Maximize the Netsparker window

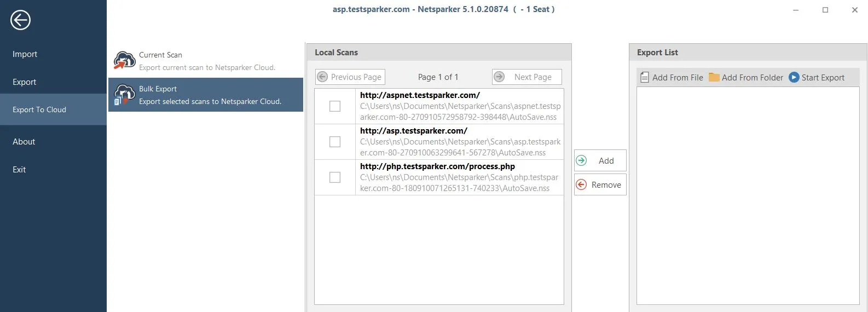(x=825, y=10)
